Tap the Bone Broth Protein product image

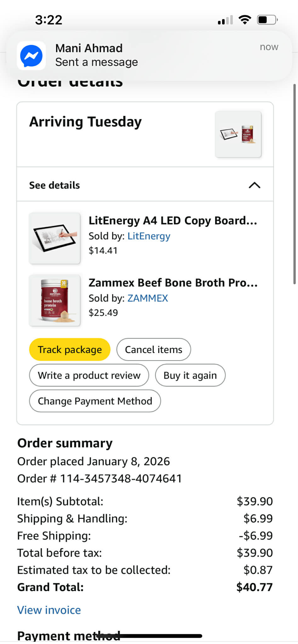54,300
